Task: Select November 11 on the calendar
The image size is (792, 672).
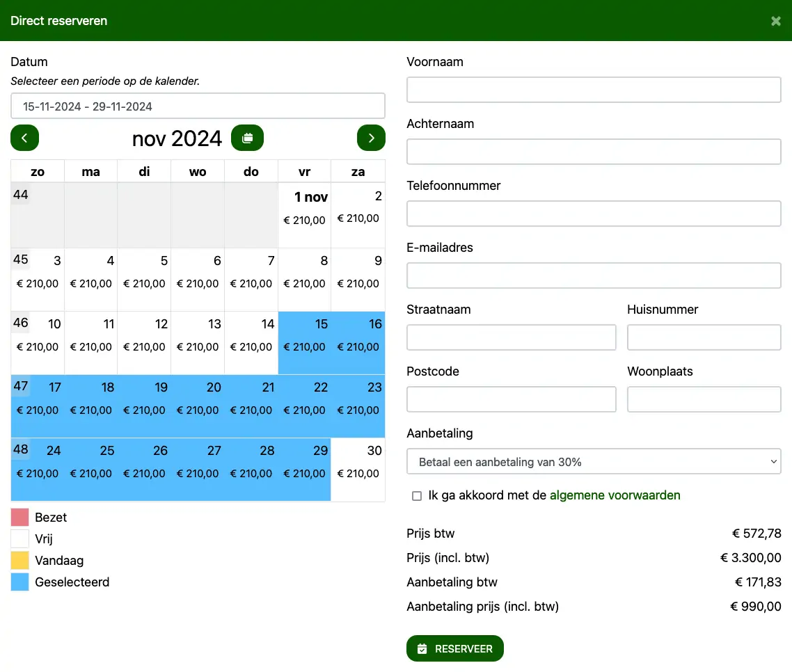Action: pyautogui.click(x=91, y=343)
